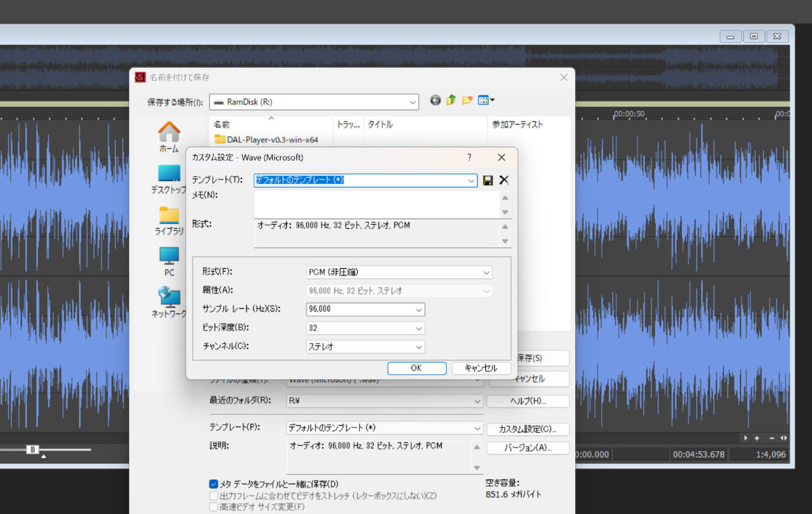The image size is (812, 514).
Task: Go back with the round arrow icon
Action: point(435,100)
